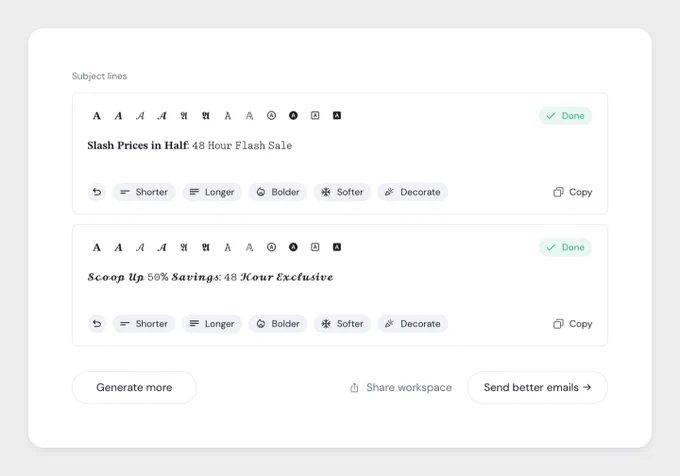Apply bold serif font style in first card
The height and width of the screenshot is (476, 680).
tap(97, 116)
